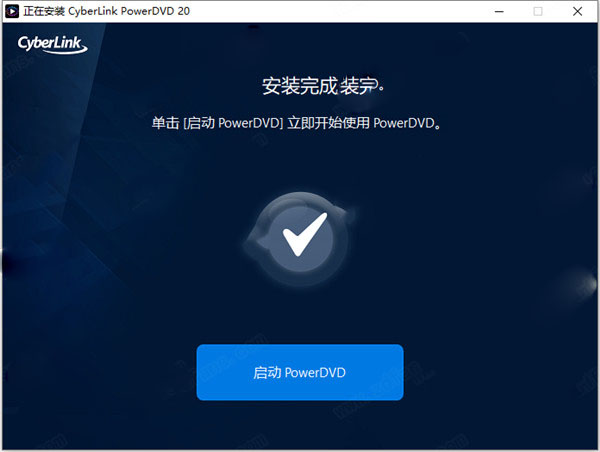Click the garbled characters after 安装完成
The image size is (600, 452).
click(361, 86)
